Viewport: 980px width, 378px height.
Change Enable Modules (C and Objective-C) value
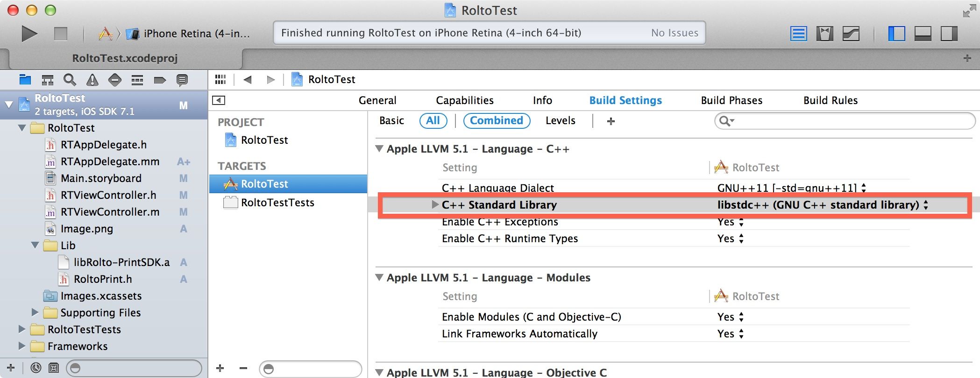click(731, 317)
